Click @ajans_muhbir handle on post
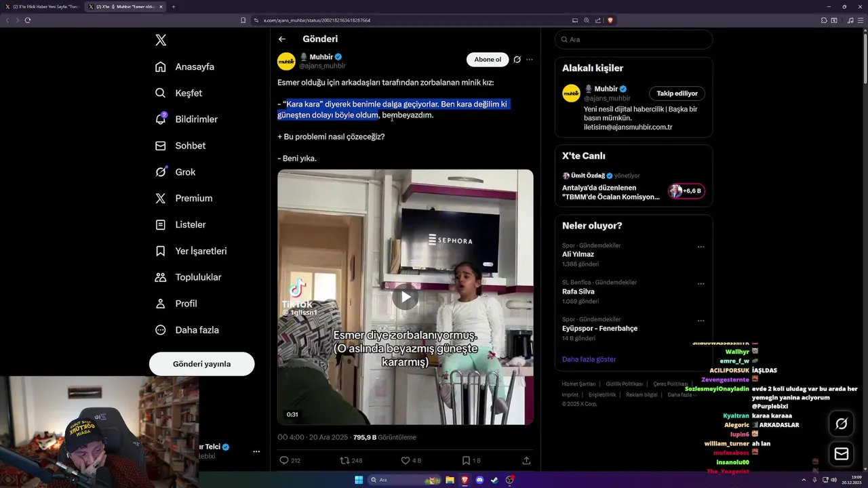Screen dimensions: 868x488 (322, 66)
